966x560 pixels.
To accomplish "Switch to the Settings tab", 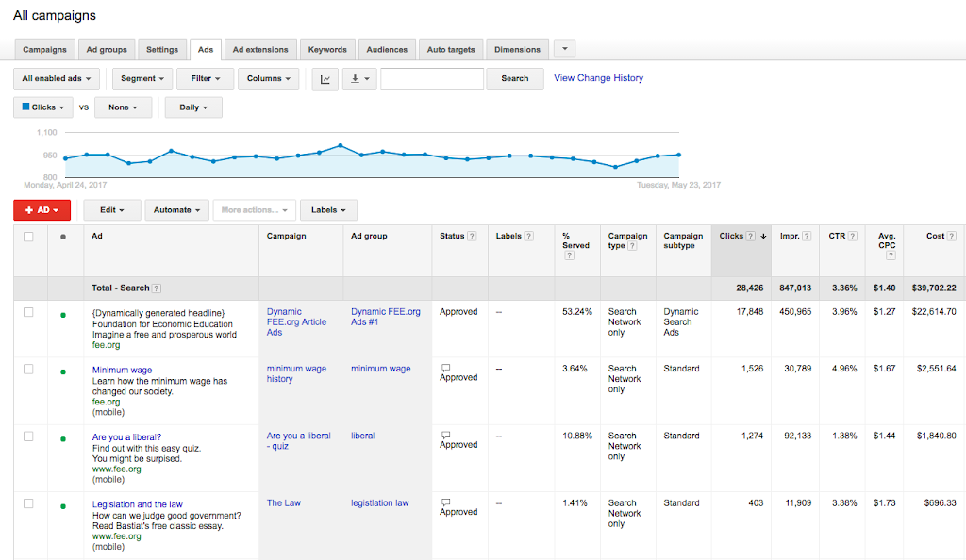I will coord(162,49).
